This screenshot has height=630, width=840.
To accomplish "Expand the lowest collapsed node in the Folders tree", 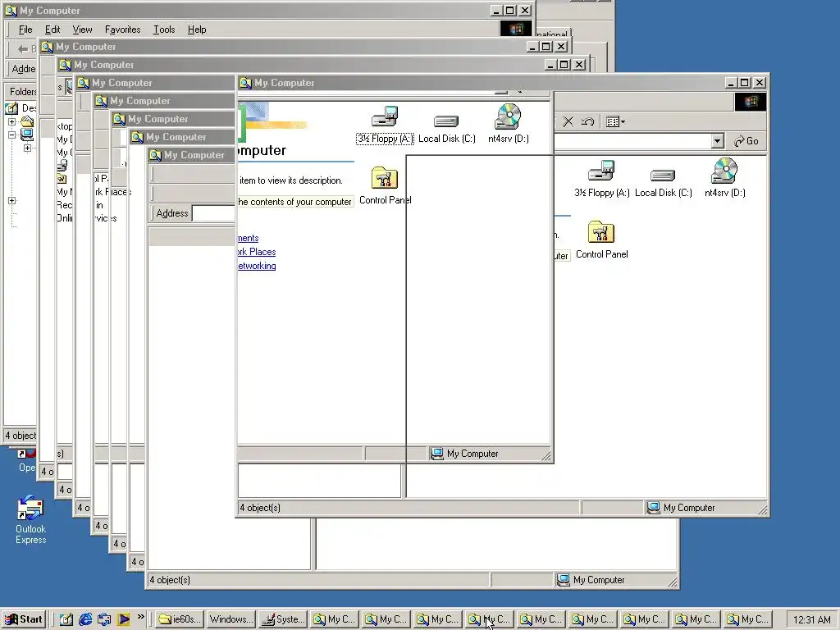I will point(11,200).
